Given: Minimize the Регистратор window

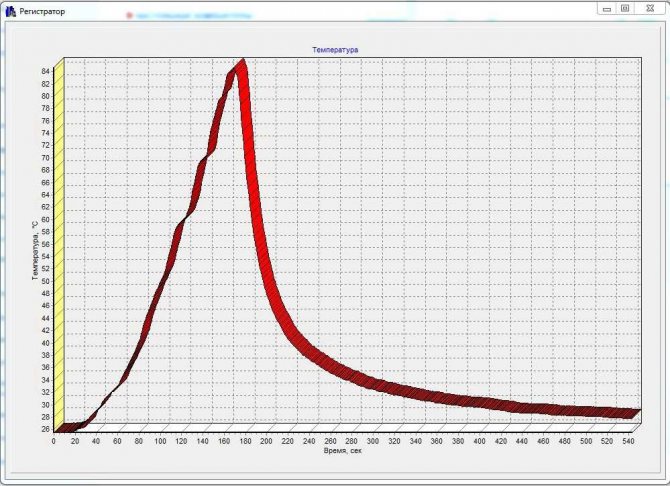Looking at the screenshot, I should click(x=605, y=8).
